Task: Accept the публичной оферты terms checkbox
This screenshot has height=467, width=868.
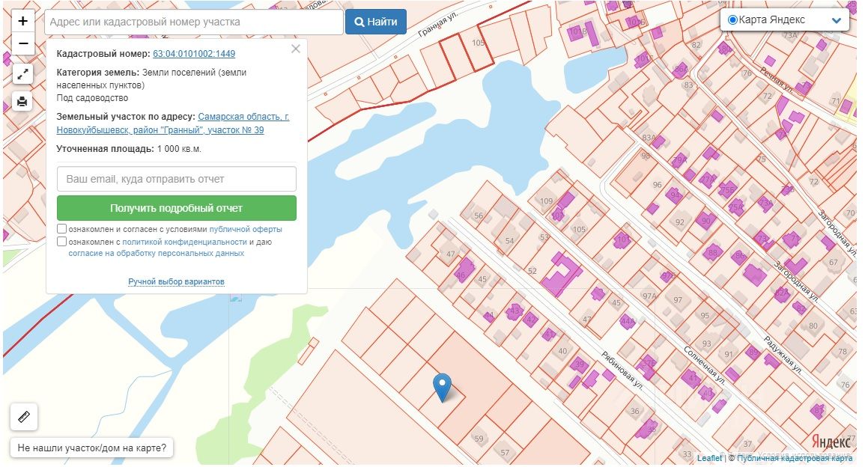Action: point(62,228)
